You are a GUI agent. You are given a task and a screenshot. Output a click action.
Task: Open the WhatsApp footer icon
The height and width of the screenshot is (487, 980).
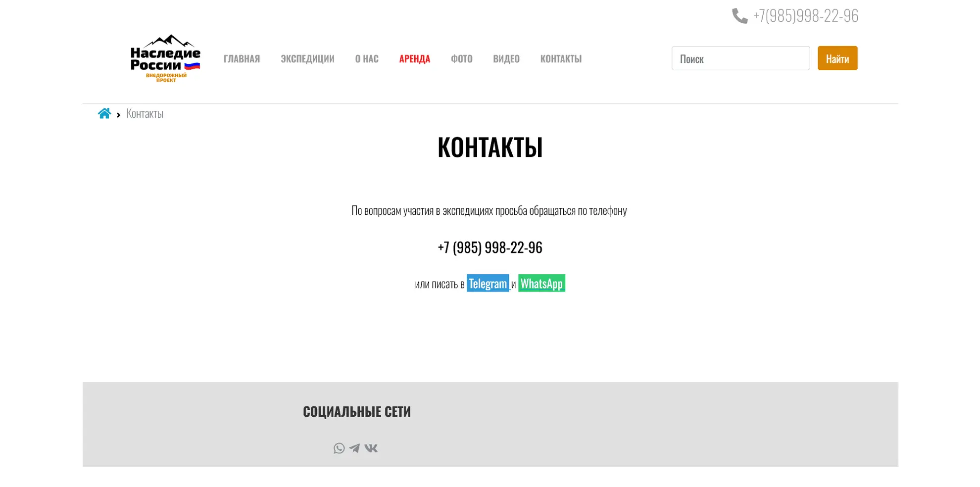coord(339,448)
